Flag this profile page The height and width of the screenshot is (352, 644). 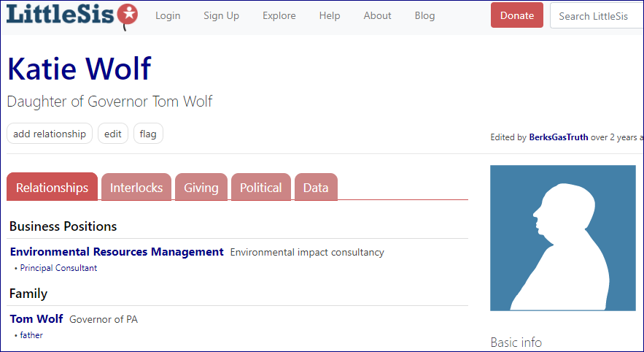[x=148, y=134]
